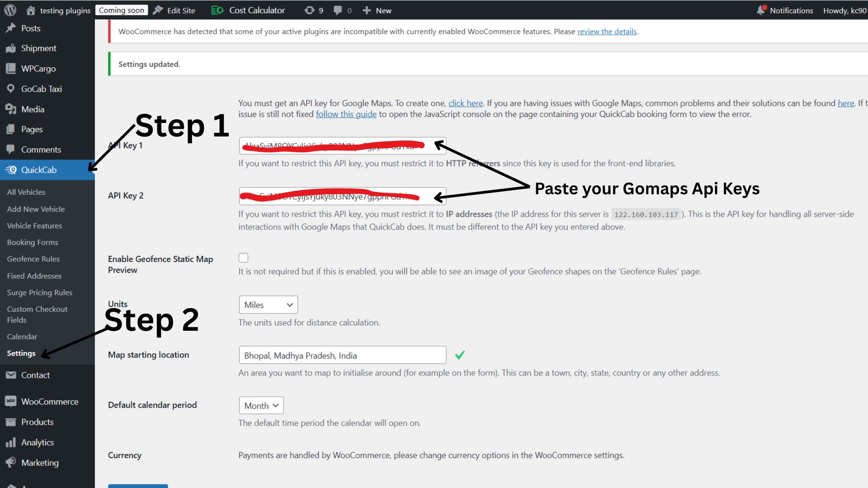Click the Contact envelope icon
868x488 pixels.
click(10, 375)
